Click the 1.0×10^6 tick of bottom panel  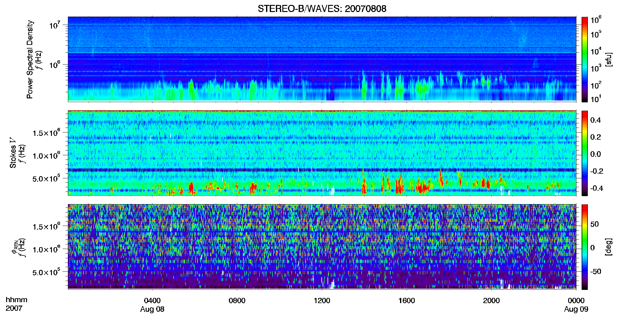pyautogui.click(x=46, y=249)
